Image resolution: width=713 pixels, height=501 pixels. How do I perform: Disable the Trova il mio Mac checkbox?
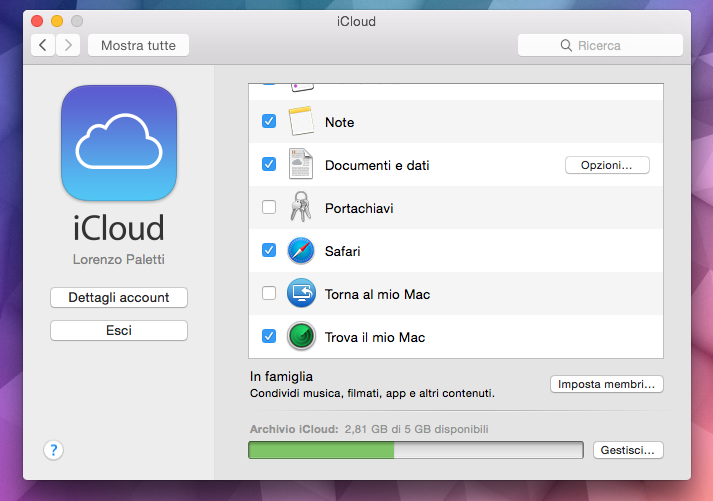(269, 337)
